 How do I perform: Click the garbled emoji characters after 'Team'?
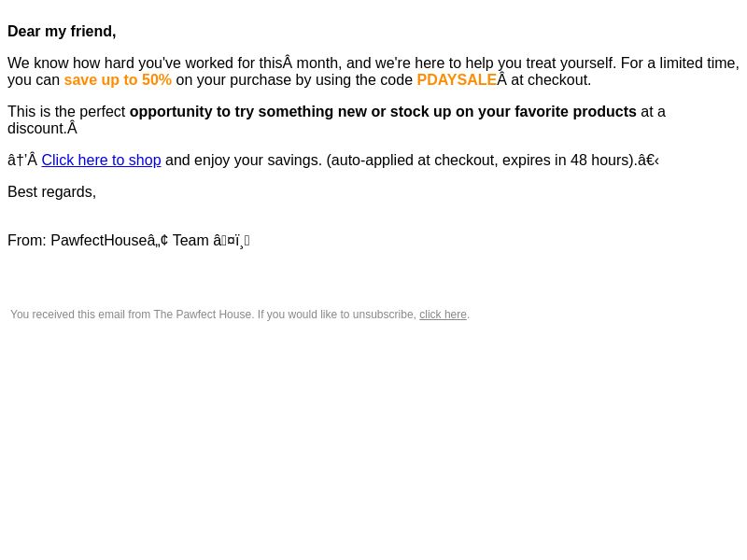click(231, 241)
